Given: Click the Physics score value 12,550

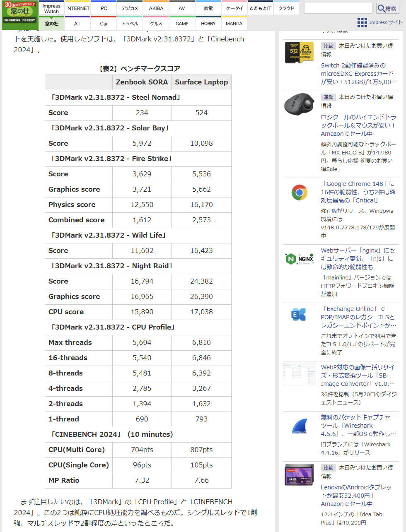Looking at the screenshot, I should [142, 205].
